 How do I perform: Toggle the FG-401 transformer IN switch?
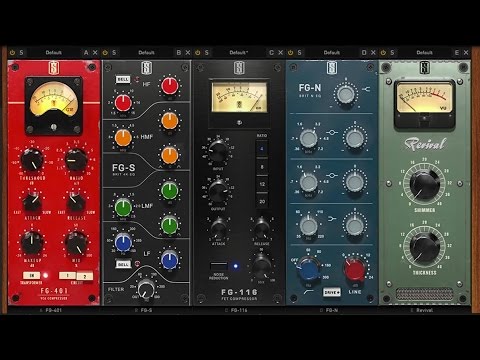[32, 276]
